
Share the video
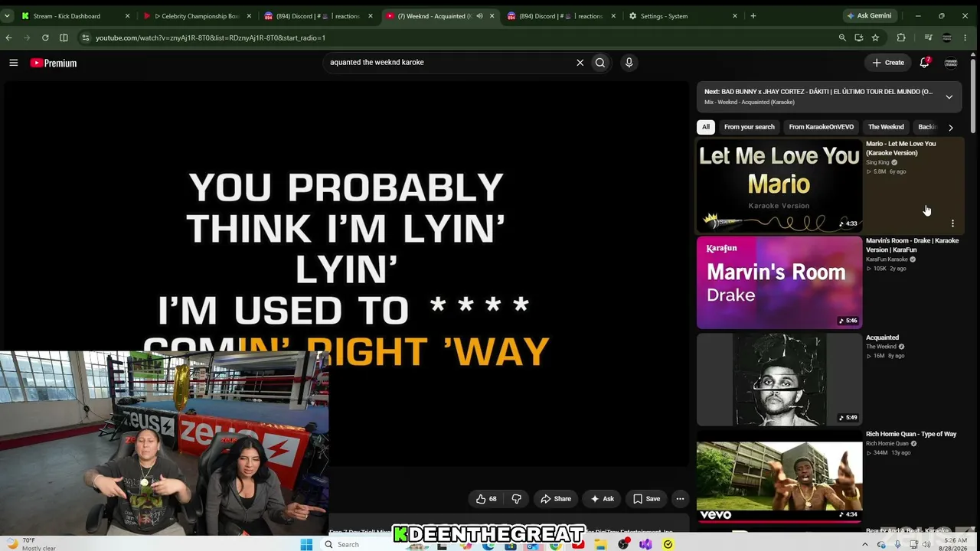tap(556, 499)
